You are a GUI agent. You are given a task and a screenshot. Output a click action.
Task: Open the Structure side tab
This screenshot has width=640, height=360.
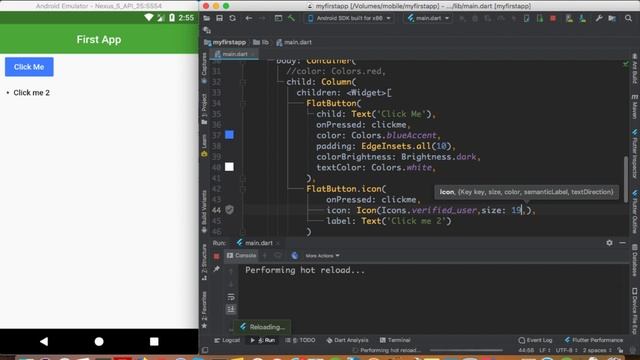[x=204, y=262]
